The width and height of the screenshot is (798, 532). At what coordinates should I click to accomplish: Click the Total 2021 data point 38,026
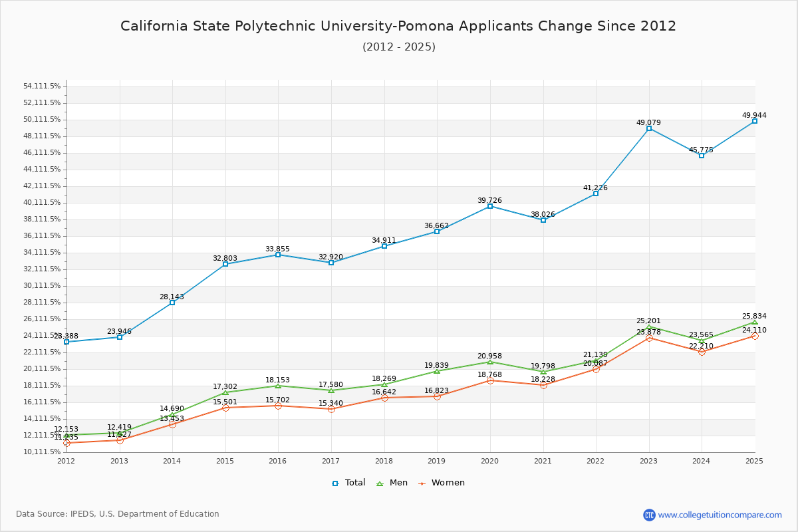tap(543, 220)
